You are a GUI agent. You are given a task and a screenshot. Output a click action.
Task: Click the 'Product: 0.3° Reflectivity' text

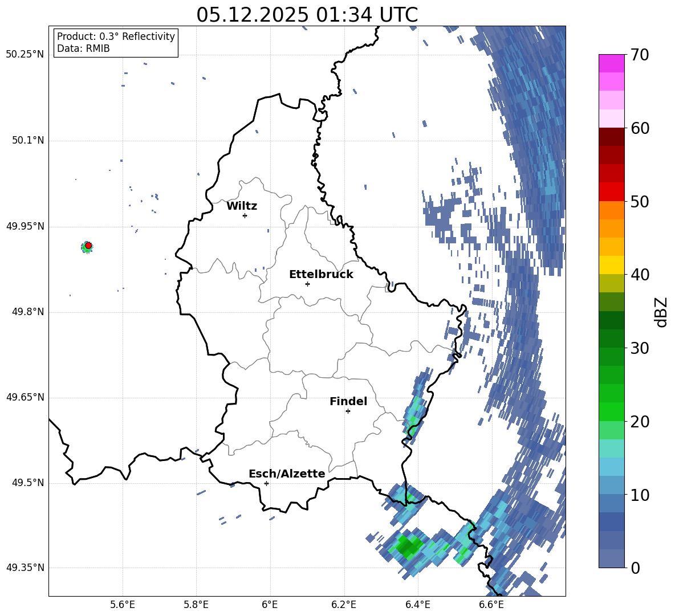coord(116,36)
